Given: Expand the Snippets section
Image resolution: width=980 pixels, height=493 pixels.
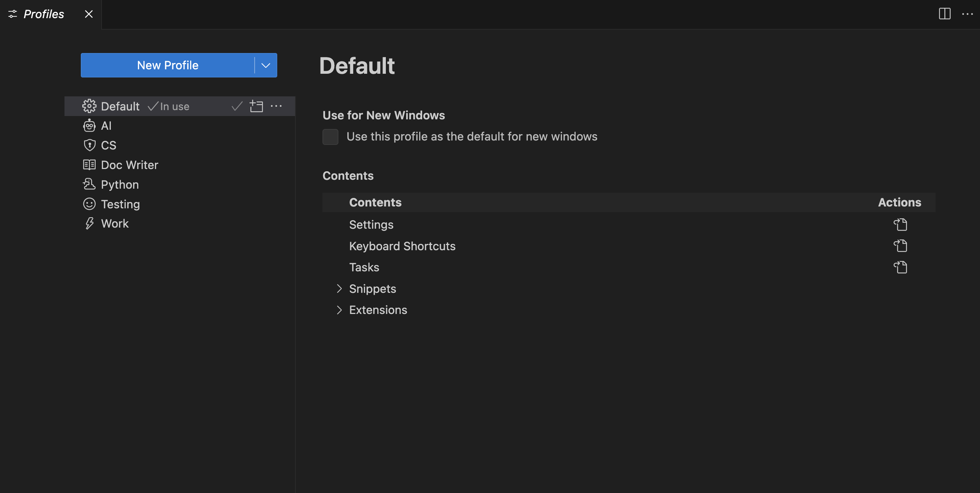Looking at the screenshot, I should 340,289.
